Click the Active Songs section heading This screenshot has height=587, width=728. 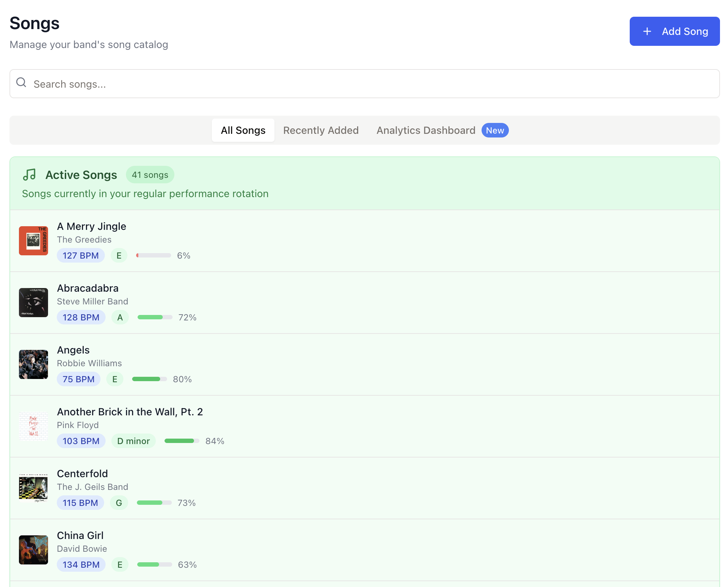tap(81, 175)
